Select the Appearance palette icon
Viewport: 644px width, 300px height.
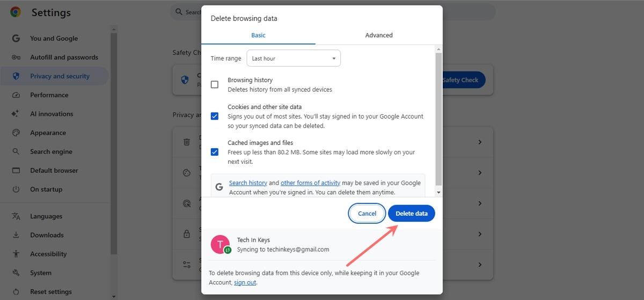pos(16,133)
